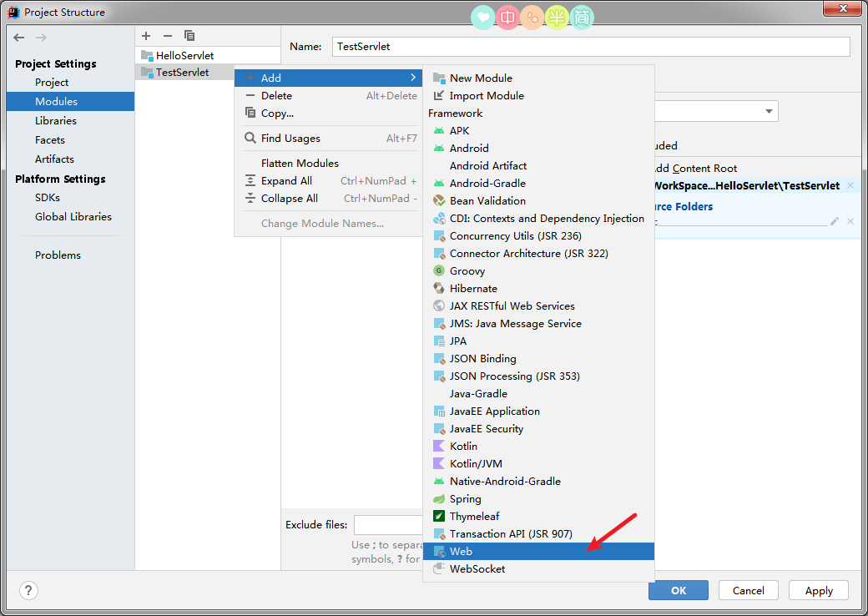Click the Kotlin icon

point(439,446)
